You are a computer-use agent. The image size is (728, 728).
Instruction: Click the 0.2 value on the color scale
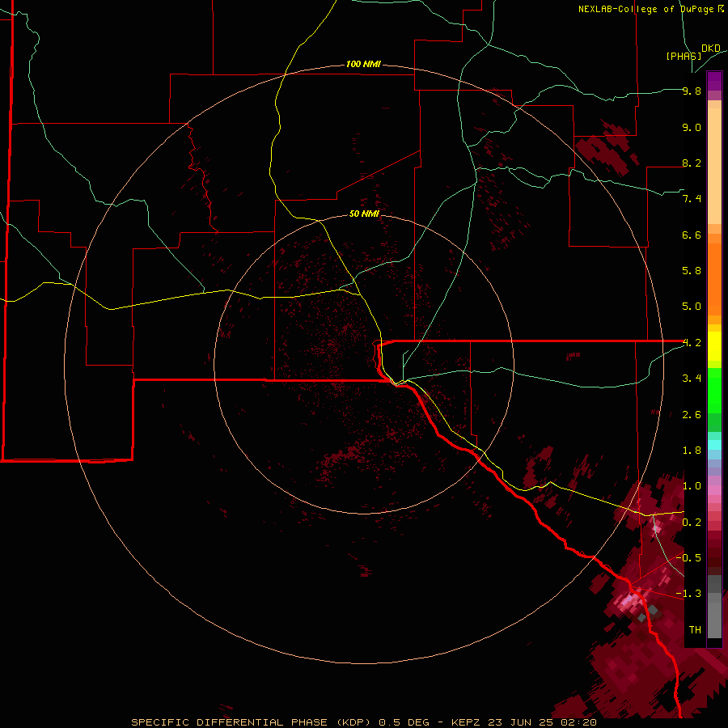pos(692,523)
